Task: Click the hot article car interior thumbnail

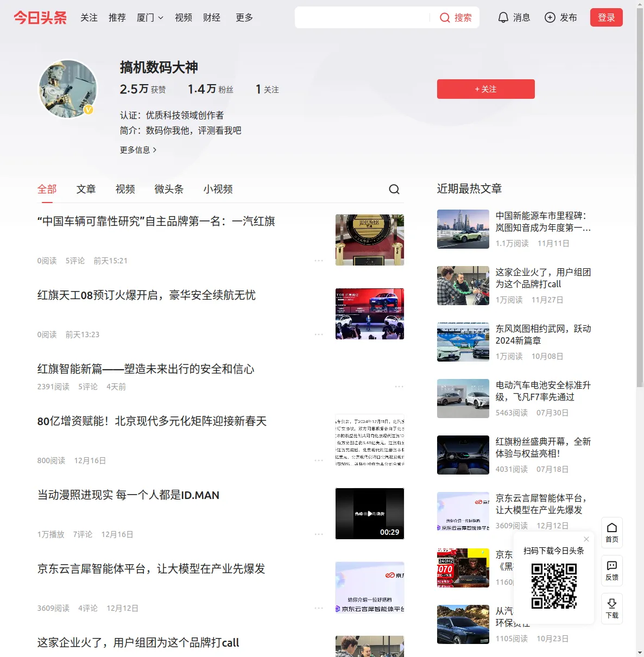Action: click(x=463, y=455)
